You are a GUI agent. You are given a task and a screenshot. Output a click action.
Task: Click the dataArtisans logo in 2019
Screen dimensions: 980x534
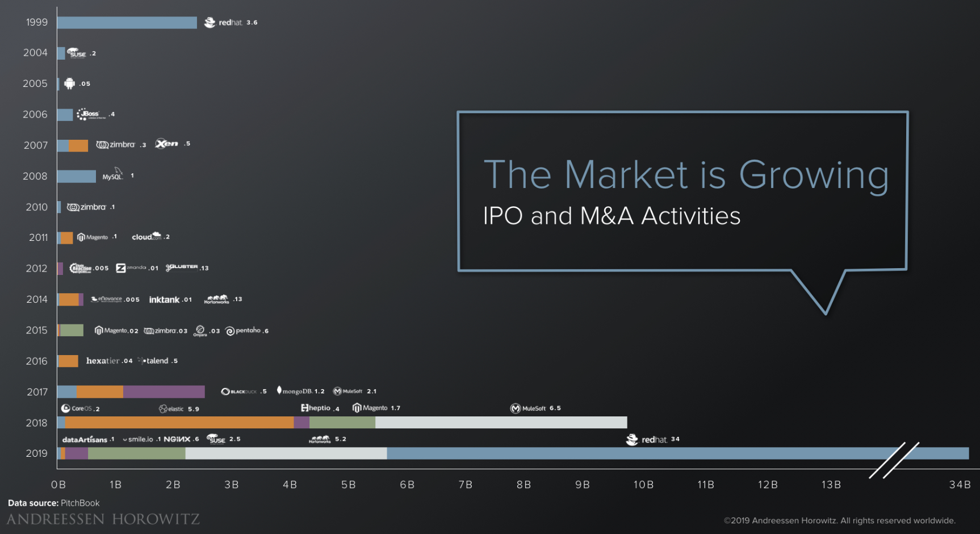click(x=85, y=440)
